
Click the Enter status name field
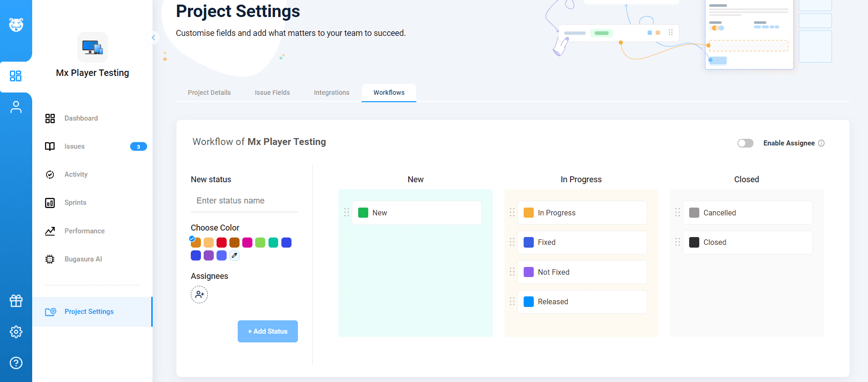click(x=244, y=201)
